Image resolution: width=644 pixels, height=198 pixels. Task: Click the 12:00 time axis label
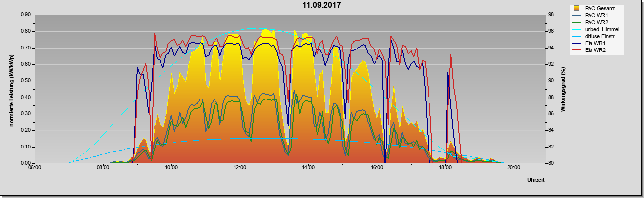coord(240,168)
